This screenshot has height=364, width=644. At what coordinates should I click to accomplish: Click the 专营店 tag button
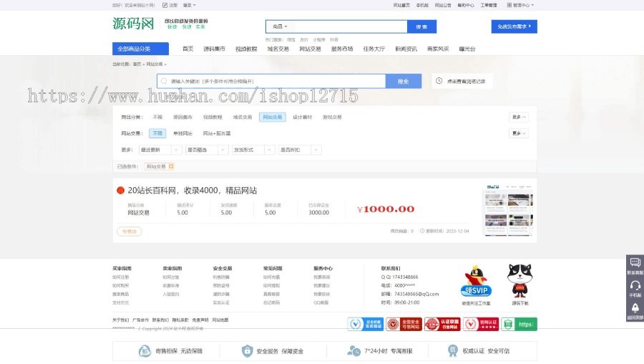pyautogui.click(x=130, y=231)
